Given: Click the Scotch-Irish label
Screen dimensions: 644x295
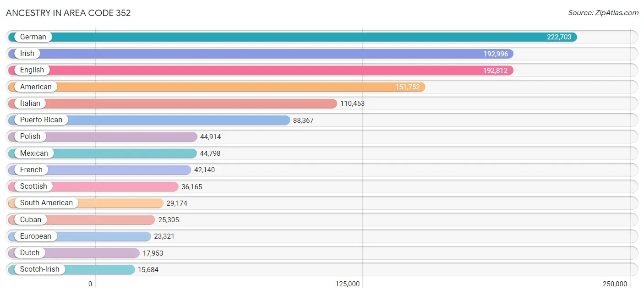Looking at the screenshot, I should tap(39, 269).
